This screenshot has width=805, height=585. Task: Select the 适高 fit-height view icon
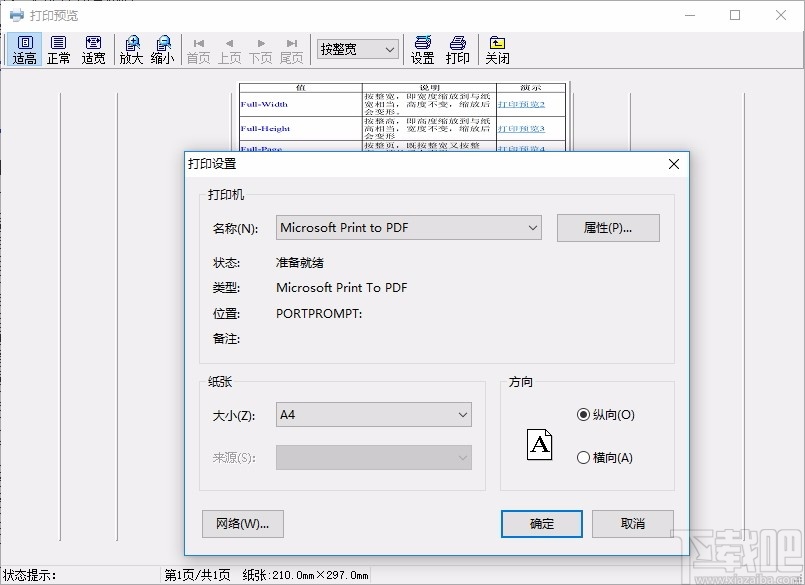[24, 48]
